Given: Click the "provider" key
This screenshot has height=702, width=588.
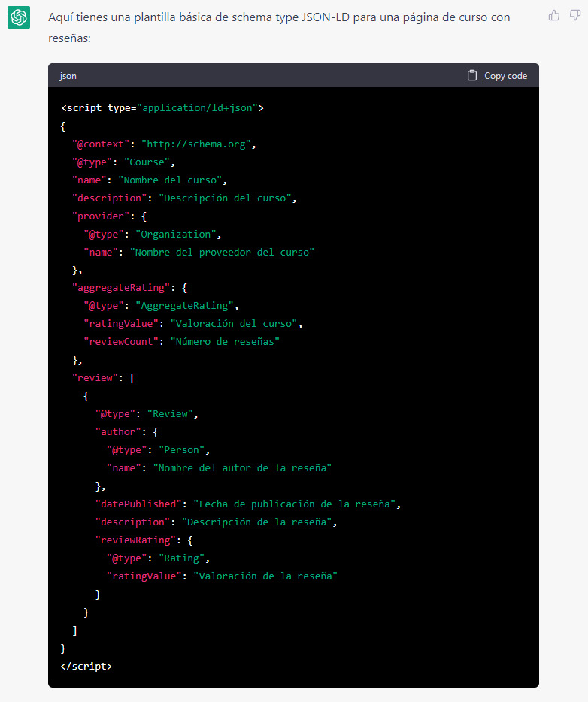Looking at the screenshot, I should [x=101, y=216].
